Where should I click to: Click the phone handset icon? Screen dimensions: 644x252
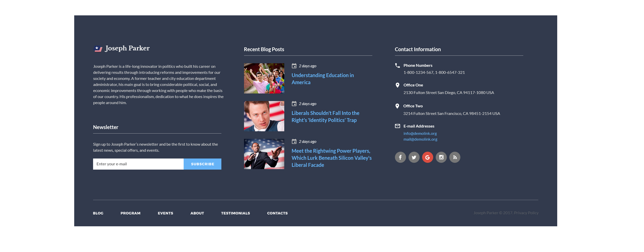pos(397,66)
